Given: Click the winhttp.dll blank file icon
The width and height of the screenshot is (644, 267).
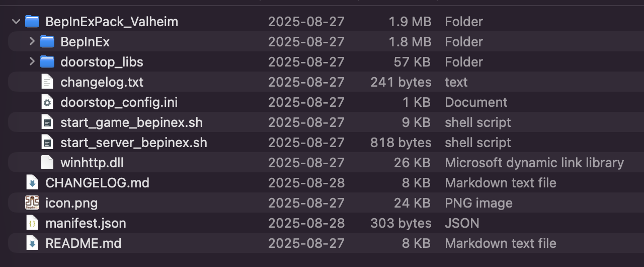Looking at the screenshot, I should click(47, 163).
